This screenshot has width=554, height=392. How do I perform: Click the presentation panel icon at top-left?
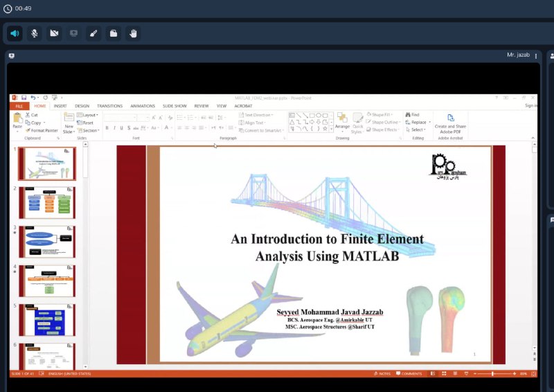click(12, 55)
